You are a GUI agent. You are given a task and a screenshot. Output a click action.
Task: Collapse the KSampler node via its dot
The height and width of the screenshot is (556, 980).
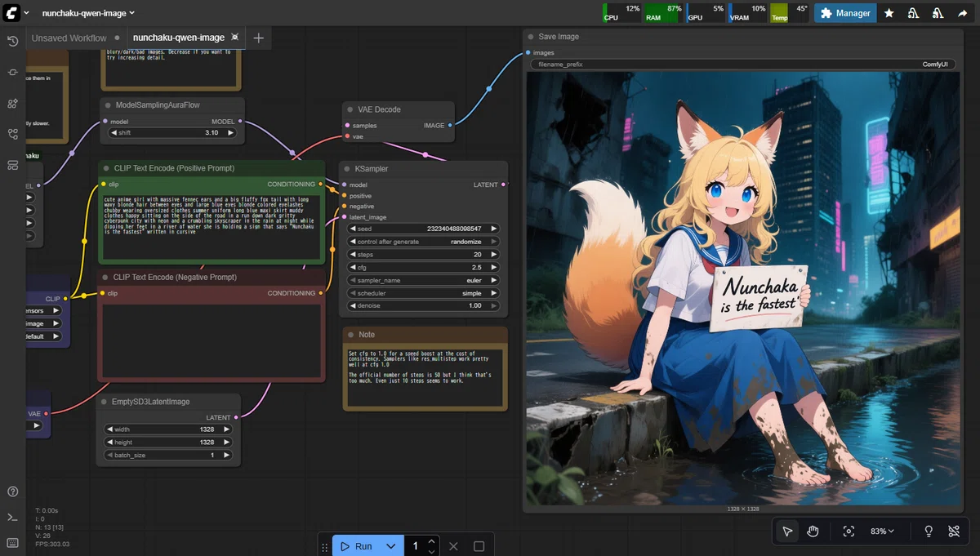click(348, 169)
